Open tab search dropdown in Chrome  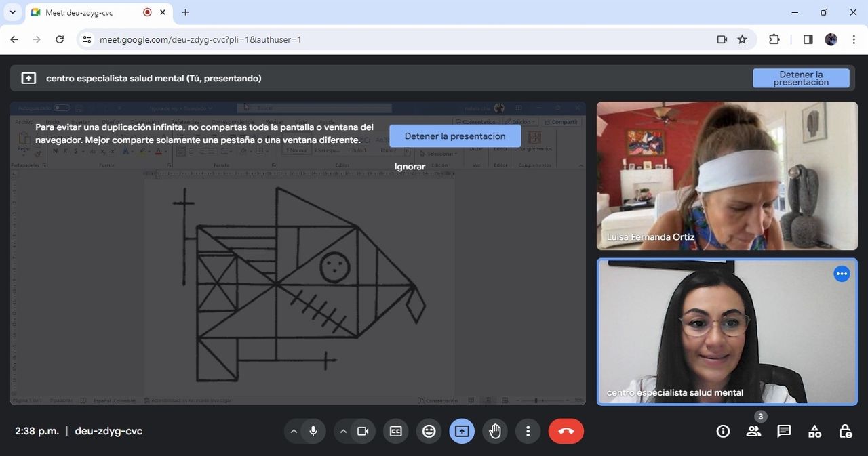point(12,12)
